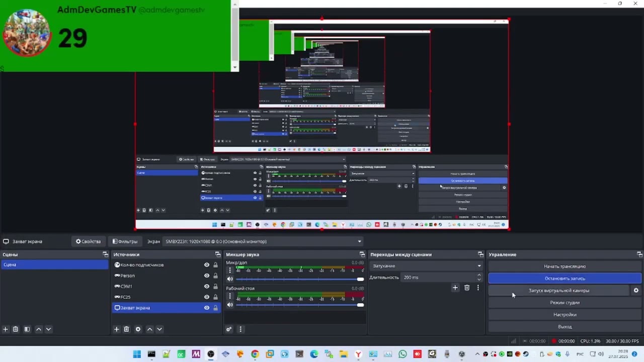Click Остановить запись button
This screenshot has height=362, width=644.
coord(565,279)
